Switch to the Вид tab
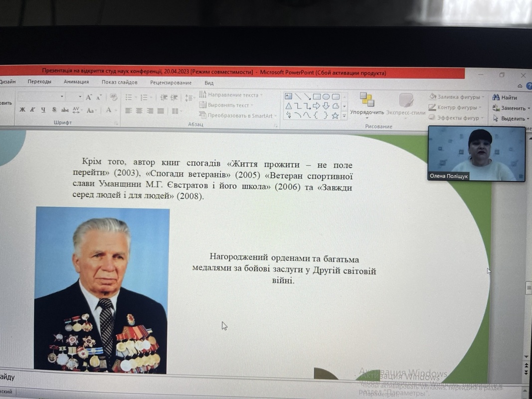Screen dimensions: 532x399 point(209,83)
